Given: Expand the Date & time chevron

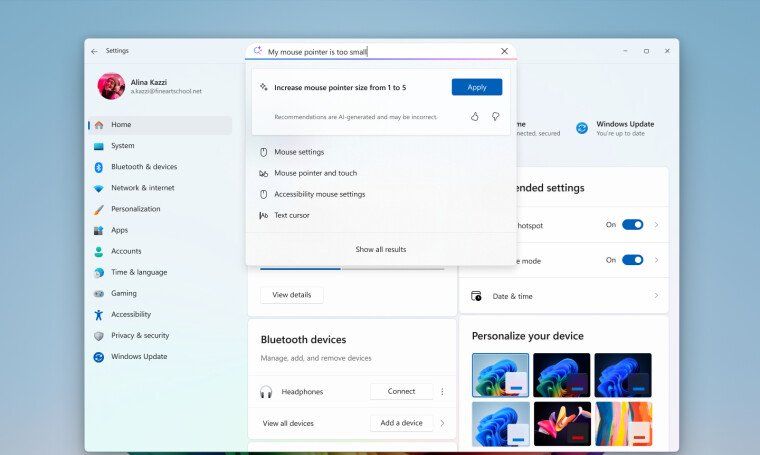Looking at the screenshot, I should click(656, 296).
